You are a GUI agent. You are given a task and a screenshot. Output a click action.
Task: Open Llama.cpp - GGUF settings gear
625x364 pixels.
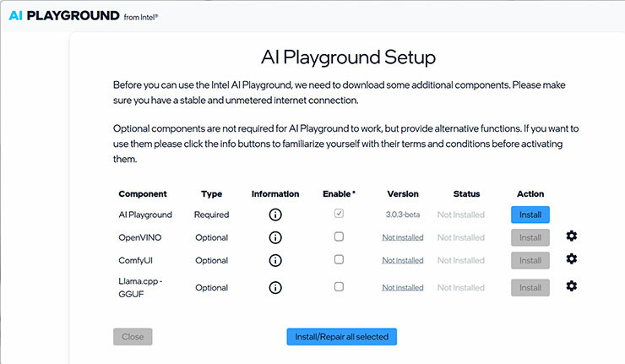tap(572, 285)
